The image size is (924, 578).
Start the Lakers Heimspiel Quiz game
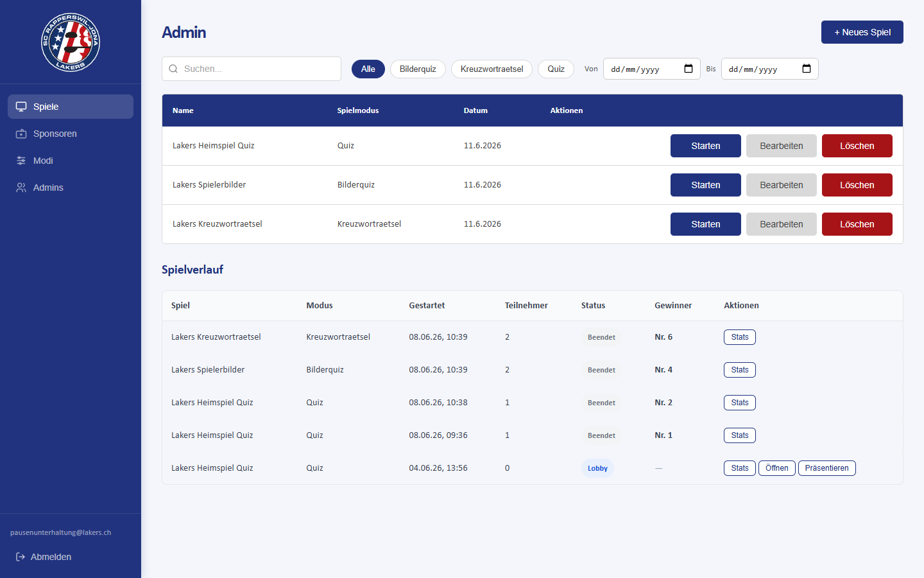click(706, 146)
